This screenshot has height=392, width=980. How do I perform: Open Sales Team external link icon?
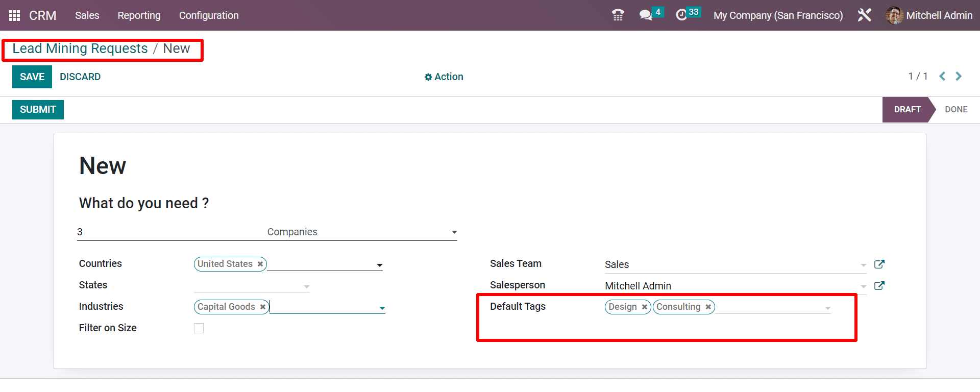coord(879,264)
